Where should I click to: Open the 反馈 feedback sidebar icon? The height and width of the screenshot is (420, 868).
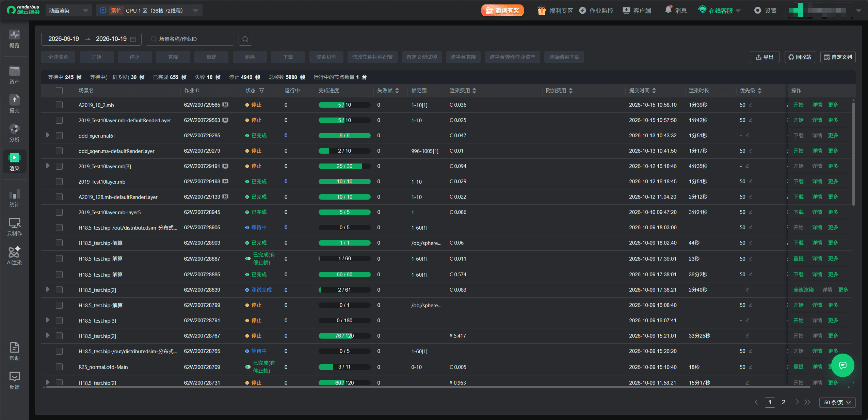[14, 380]
